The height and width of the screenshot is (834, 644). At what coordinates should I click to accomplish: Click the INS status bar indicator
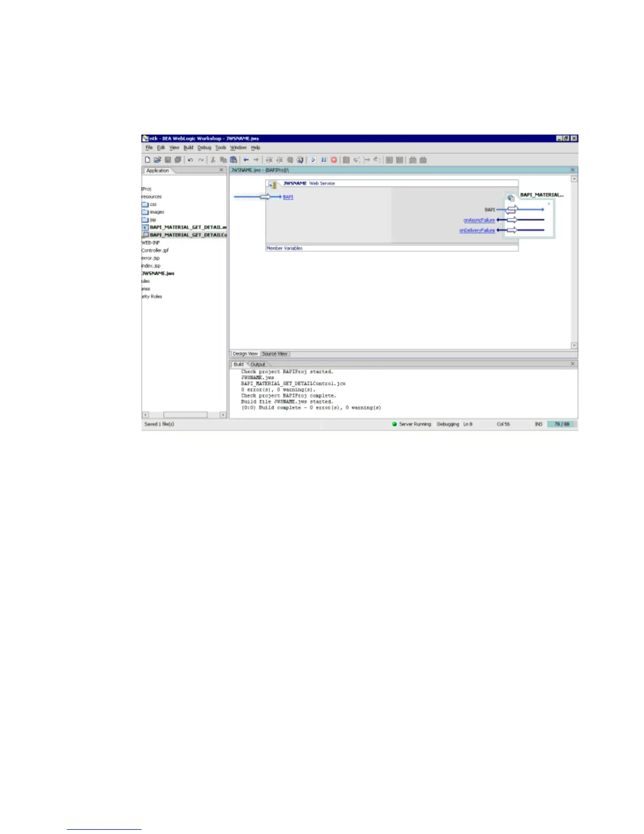pyautogui.click(x=538, y=424)
